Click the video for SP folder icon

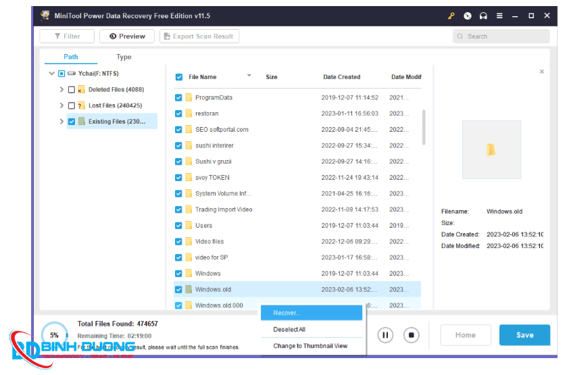[189, 257]
